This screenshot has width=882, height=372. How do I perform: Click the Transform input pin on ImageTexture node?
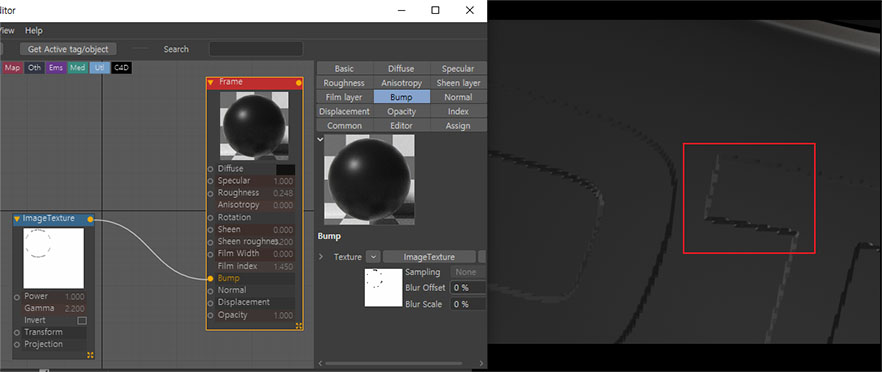coord(17,333)
